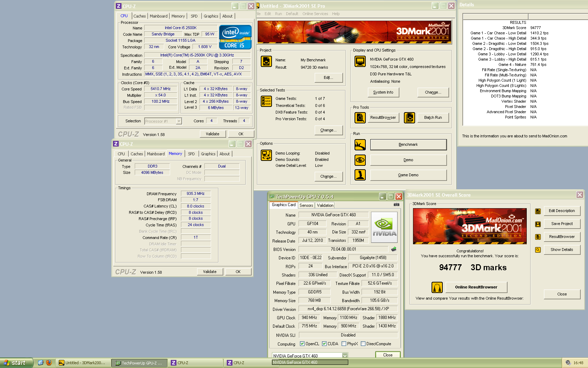588x368 pixels.
Task: Click the TechPowerUp GPU-Z taskbar button
Action: (139, 363)
